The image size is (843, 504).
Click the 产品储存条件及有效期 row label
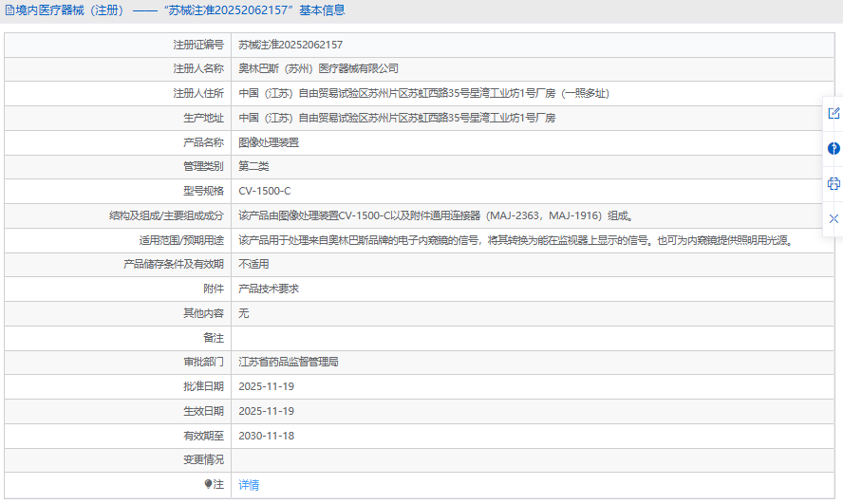174,265
